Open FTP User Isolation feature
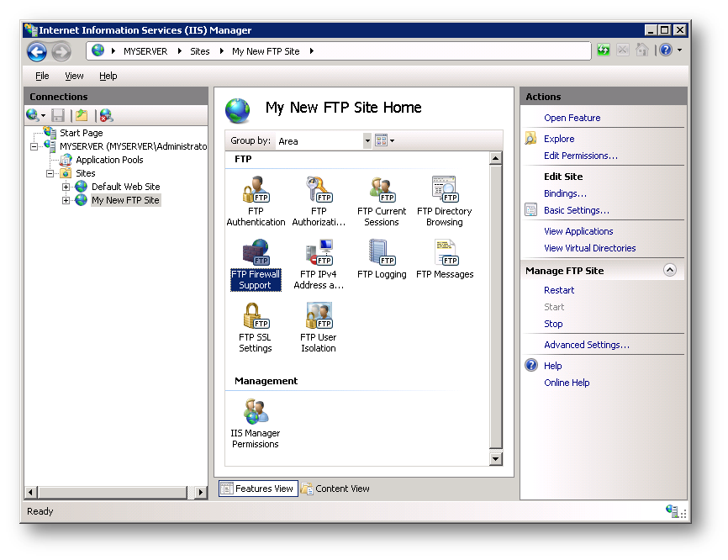The image size is (728, 560). tap(319, 327)
